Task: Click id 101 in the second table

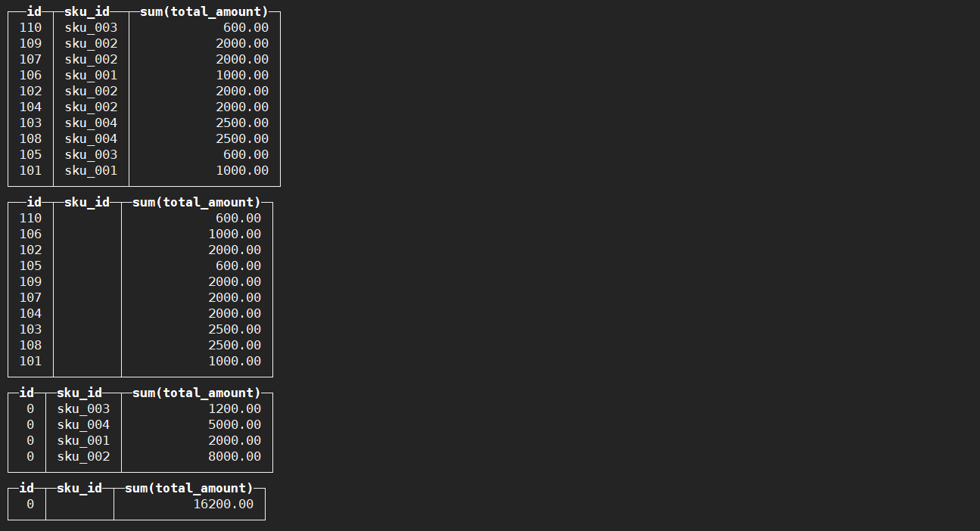Action: (x=30, y=361)
